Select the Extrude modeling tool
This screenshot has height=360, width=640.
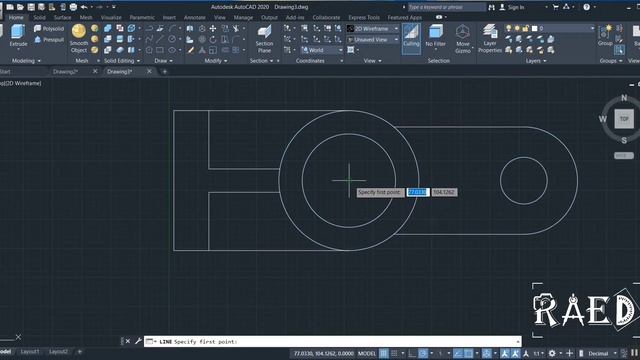coord(18,36)
